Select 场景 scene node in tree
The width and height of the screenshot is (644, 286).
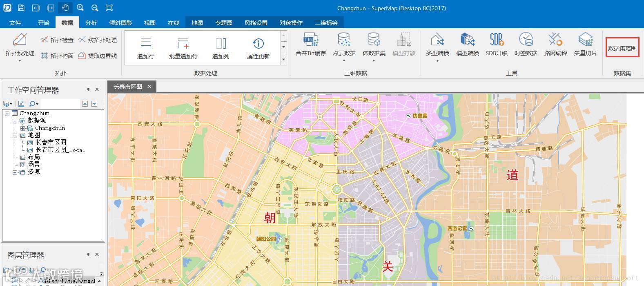click(x=33, y=165)
